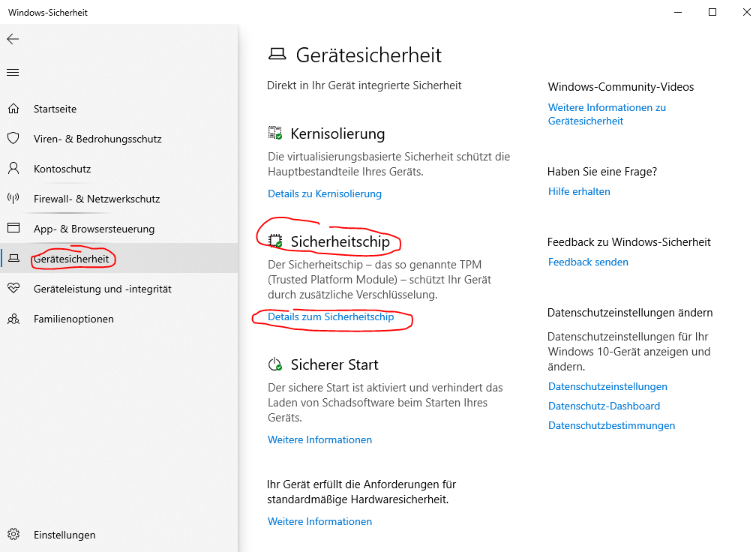
Task: Open Weitere Informationen zu Gerätesicherheit link
Action: coord(607,114)
